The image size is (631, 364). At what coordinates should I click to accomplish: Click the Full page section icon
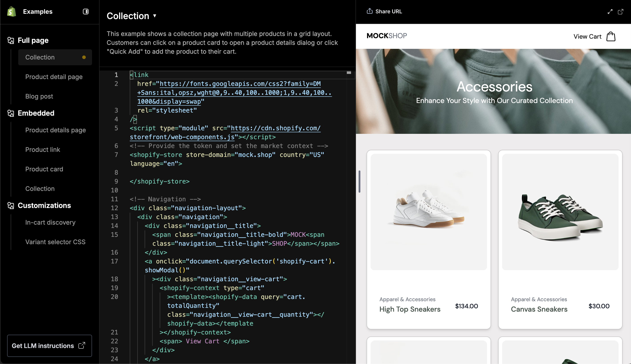10,40
